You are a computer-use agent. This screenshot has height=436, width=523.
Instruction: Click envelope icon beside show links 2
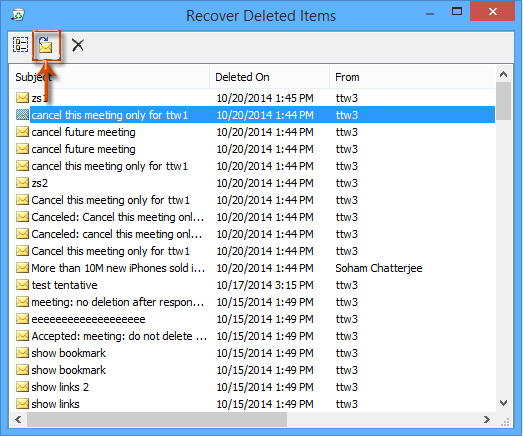point(22,387)
